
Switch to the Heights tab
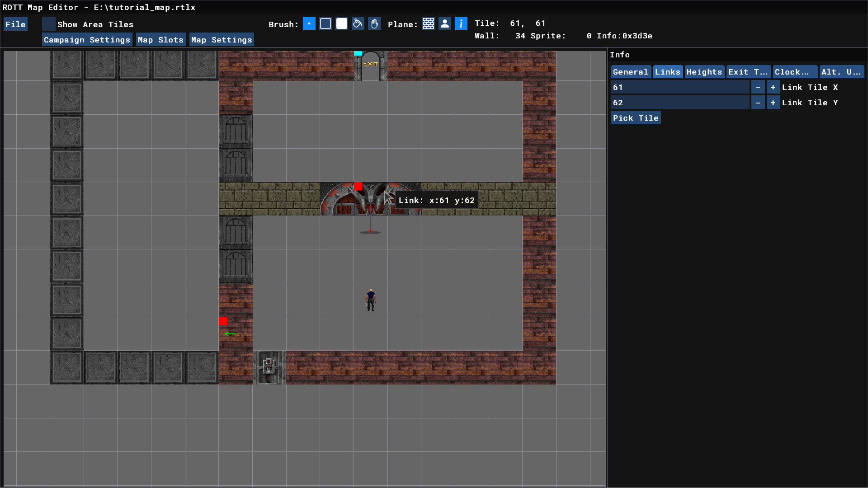(x=704, y=72)
